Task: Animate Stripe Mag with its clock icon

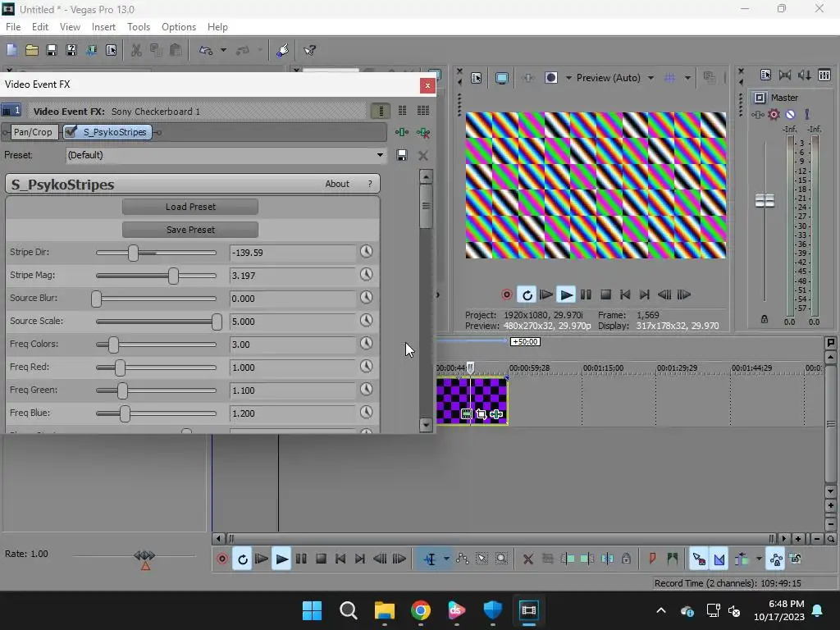Action: (x=367, y=274)
